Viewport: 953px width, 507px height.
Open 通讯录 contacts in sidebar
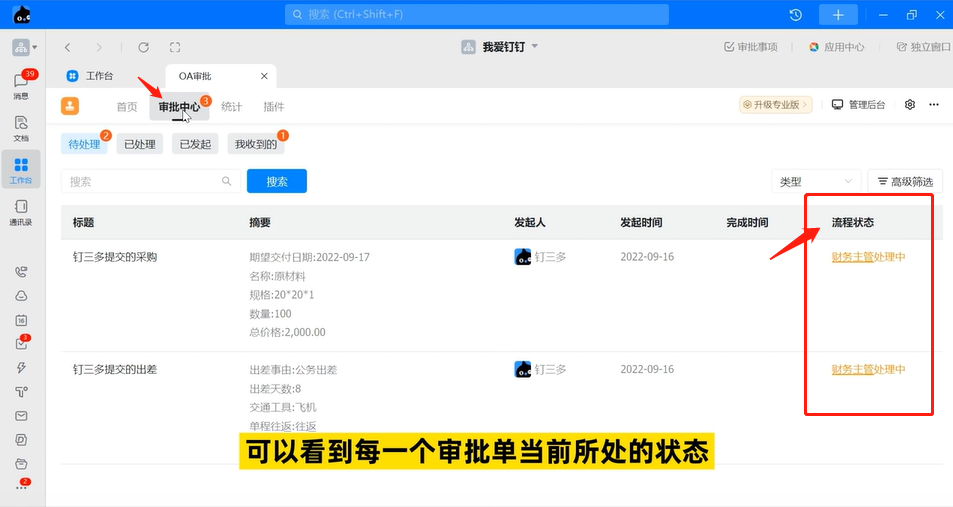coord(21,212)
